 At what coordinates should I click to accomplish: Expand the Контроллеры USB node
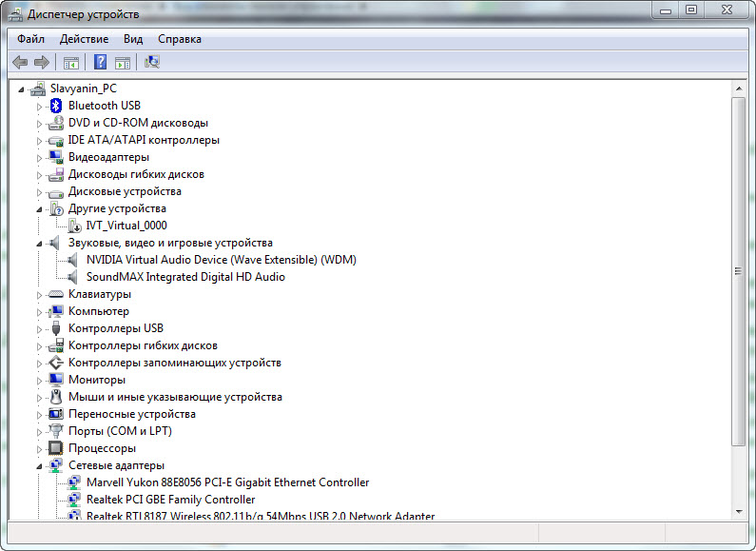[40, 329]
